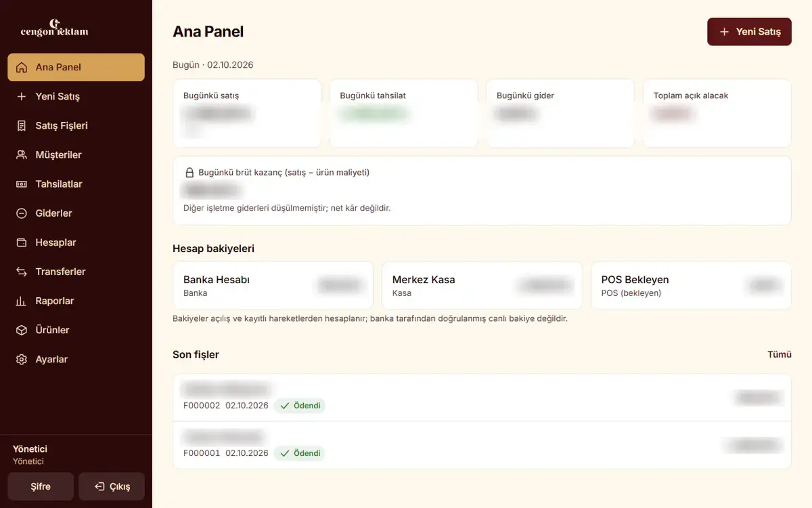Choose Yeni Satış in the sidebar menu

click(76, 97)
